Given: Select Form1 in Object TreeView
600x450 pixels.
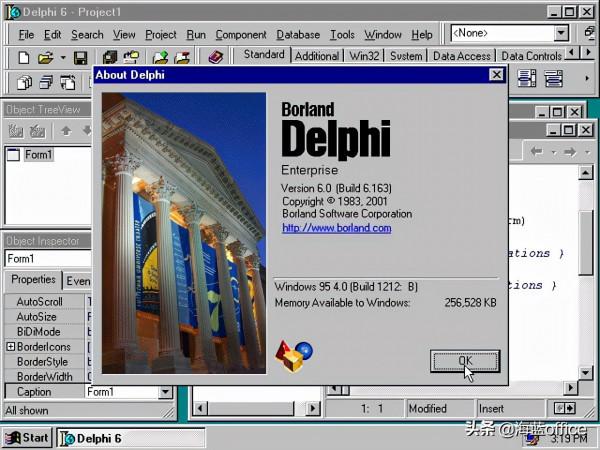Looking at the screenshot, I should 39,155.
